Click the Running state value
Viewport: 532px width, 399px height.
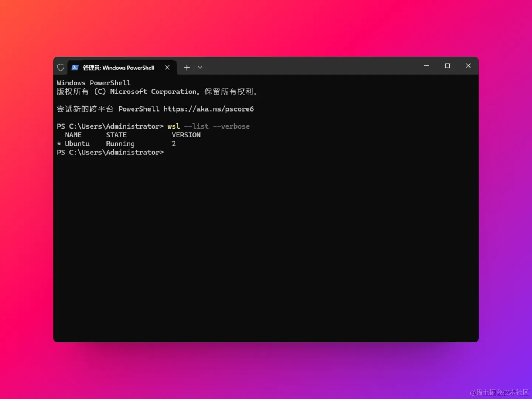click(120, 144)
